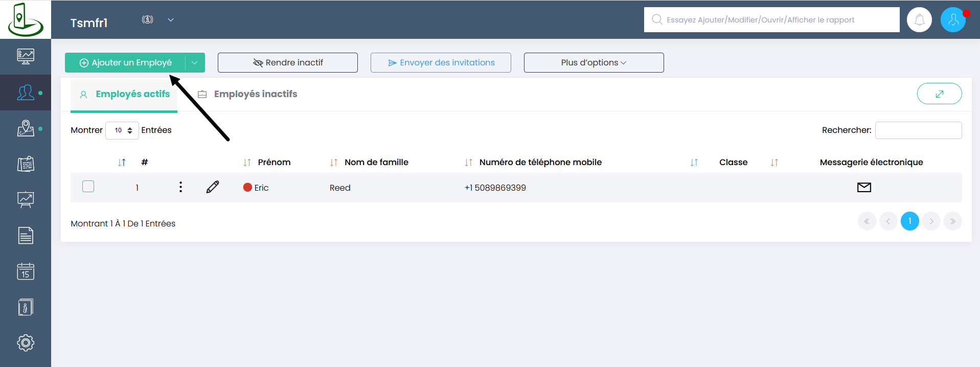Select page 1 in pagination
This screenshot has height=367, width=980.
[x=910, y=221]
